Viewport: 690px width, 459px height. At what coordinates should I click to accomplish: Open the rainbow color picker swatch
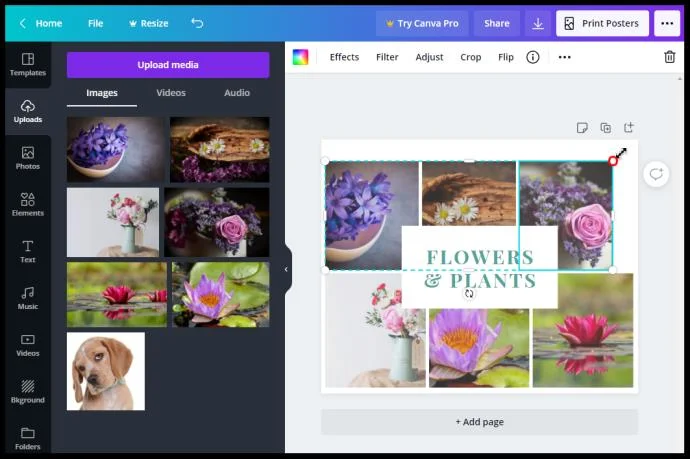tap(301, 57)
